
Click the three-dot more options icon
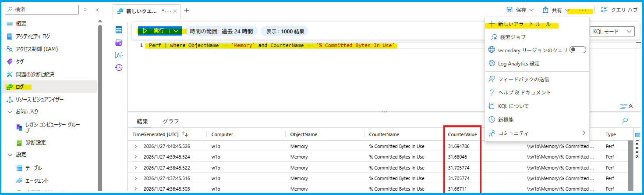coord(582,10)
